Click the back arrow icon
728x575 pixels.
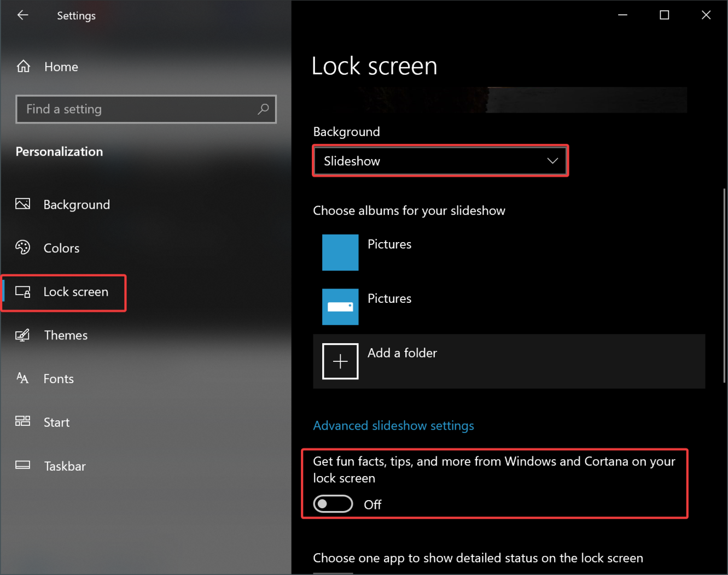point(22,15)
